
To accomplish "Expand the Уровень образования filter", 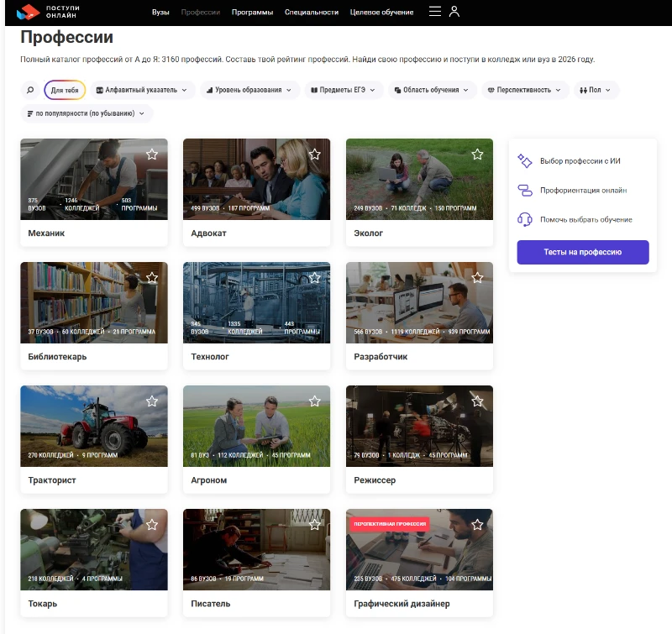I will pos(249,90).
